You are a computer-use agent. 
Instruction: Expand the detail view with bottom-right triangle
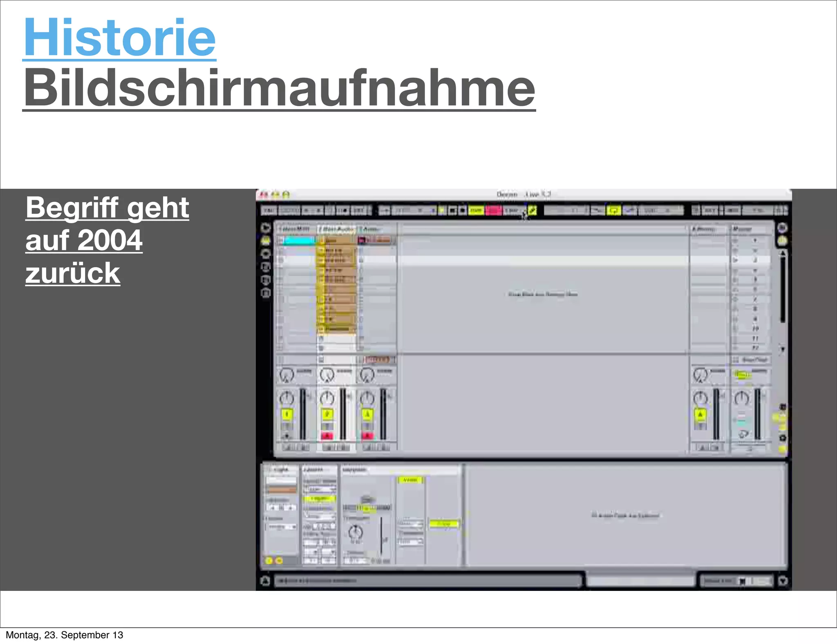click(782, 581)
